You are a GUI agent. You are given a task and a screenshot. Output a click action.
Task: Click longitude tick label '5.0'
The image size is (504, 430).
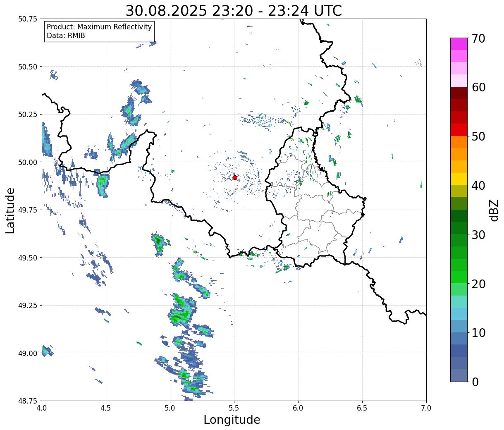pyautogui.click(x=170, y=408)
